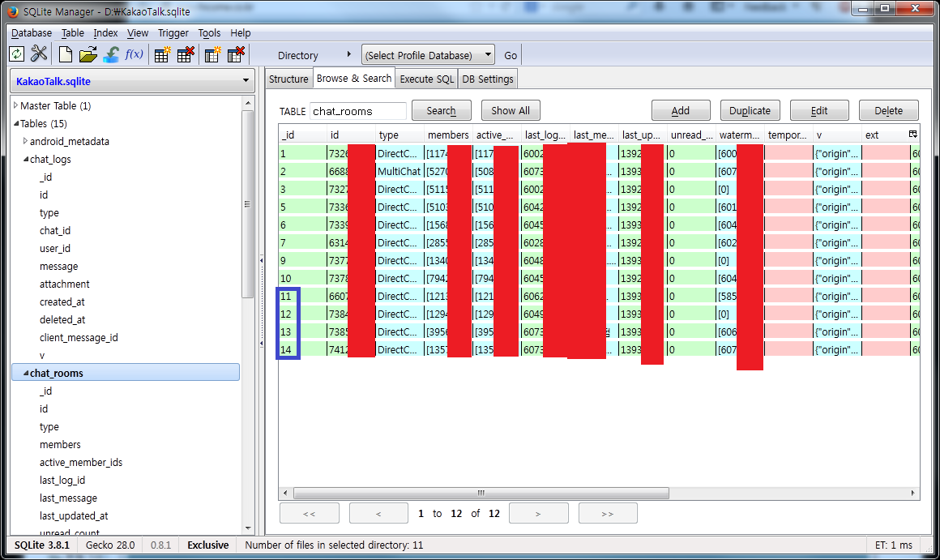Open the Trigger menu
This screenshot has height=560, width=940.
tap(173, 33)
